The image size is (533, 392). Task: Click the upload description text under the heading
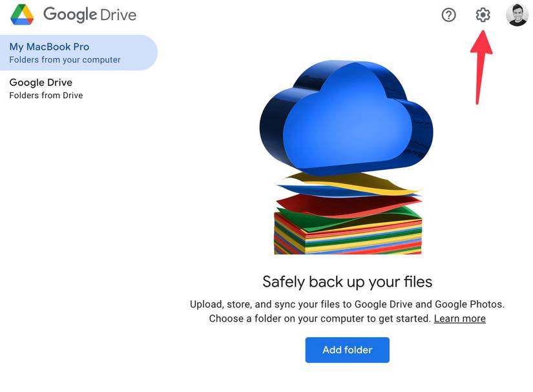click(x=347, y=311)
